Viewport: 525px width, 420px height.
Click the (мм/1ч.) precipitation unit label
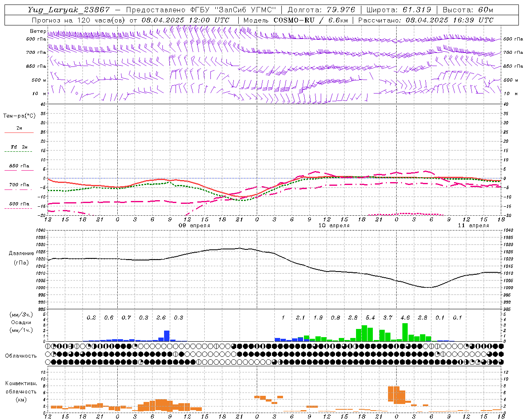point(21,330)
